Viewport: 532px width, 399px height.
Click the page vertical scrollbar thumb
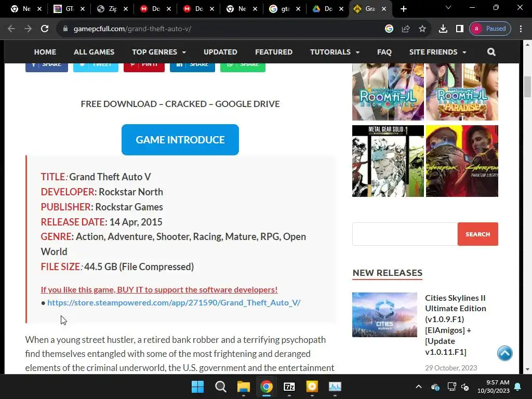[x=527, y=87]
